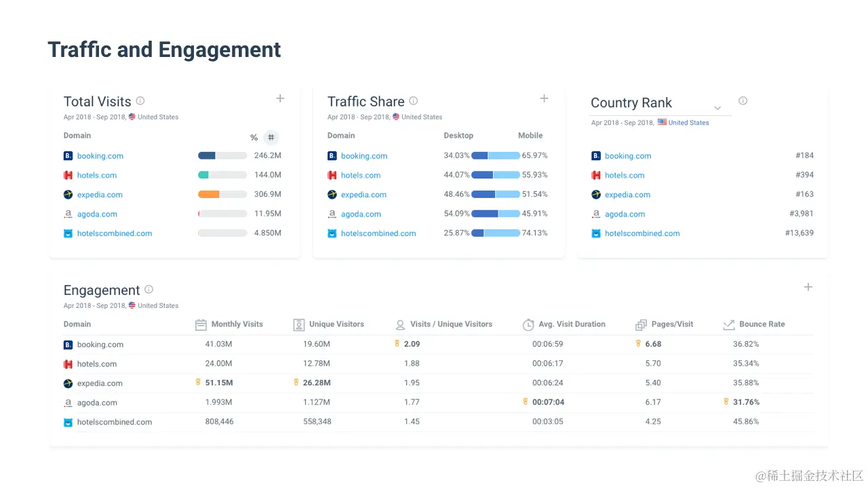Sort by Visits / Unique Visitors header
Screen dimensions: 868x487
pyautogui.click(x=451, y=324)
